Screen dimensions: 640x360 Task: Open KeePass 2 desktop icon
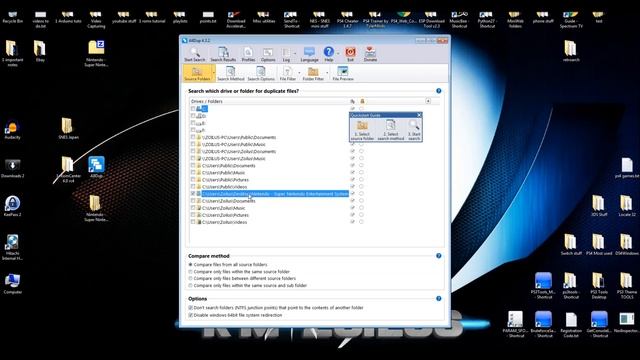click(13, 206)
